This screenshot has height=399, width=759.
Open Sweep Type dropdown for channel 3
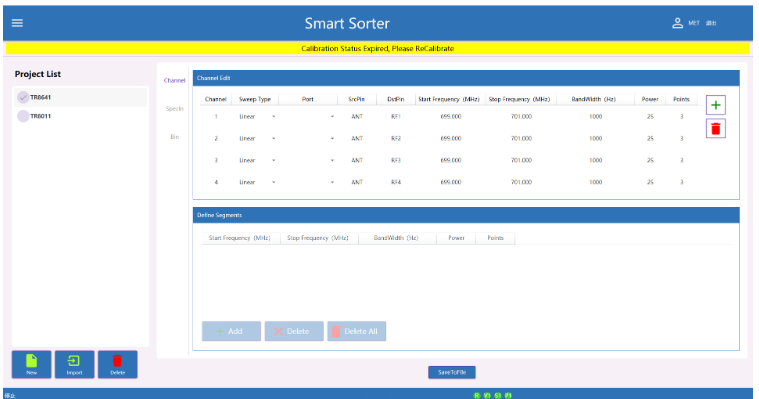point(273,160)
